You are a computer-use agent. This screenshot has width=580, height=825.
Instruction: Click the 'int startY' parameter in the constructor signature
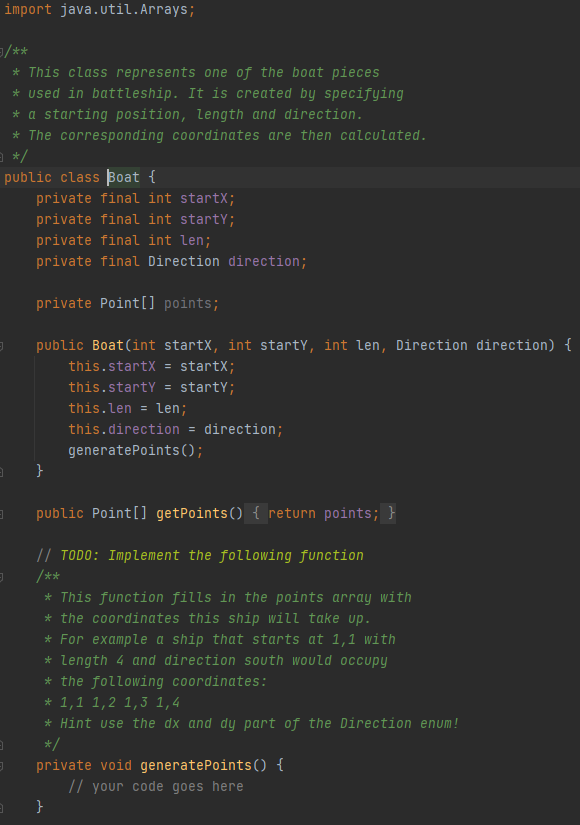click(267, 345)
